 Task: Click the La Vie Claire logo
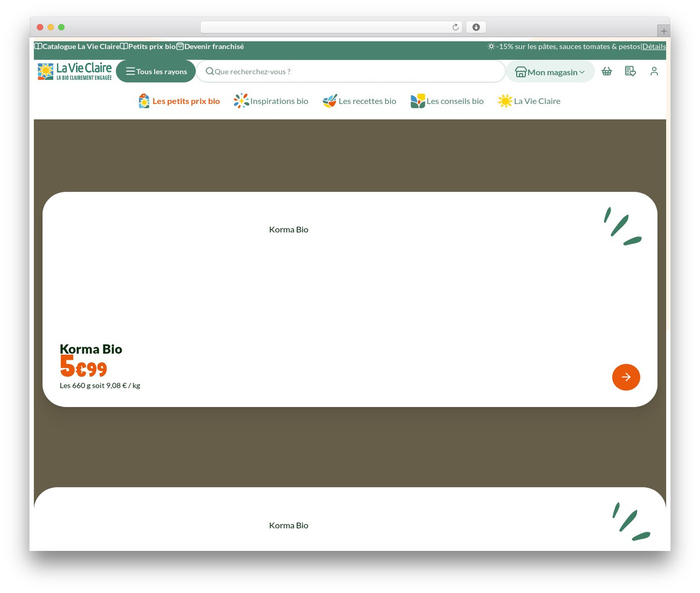[75, 72]
